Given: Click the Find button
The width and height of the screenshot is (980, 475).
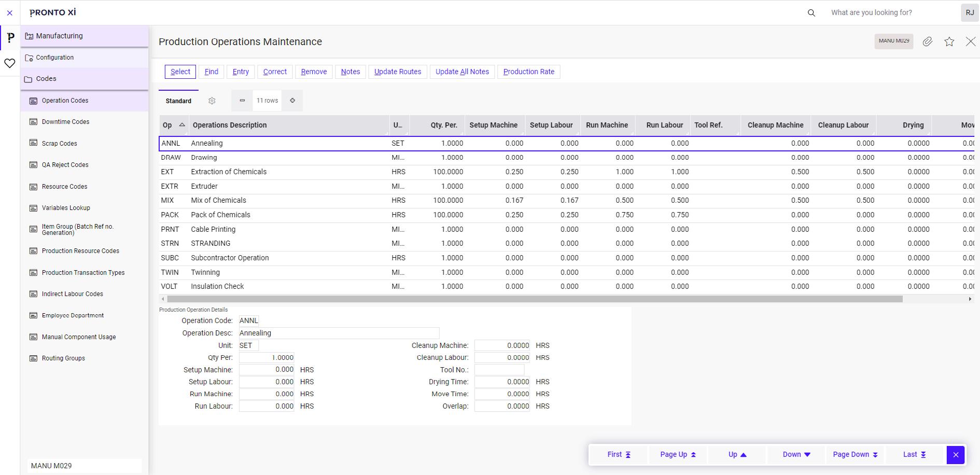Looking at the screenshot, I should pyautogui.click(x=212, y=72).
